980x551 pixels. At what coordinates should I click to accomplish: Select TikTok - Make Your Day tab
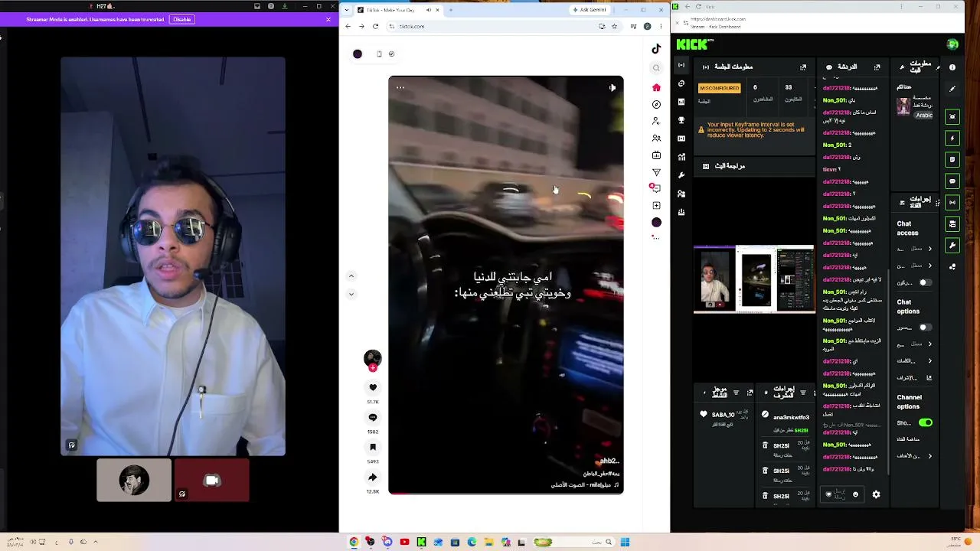[x=398, y=10]
